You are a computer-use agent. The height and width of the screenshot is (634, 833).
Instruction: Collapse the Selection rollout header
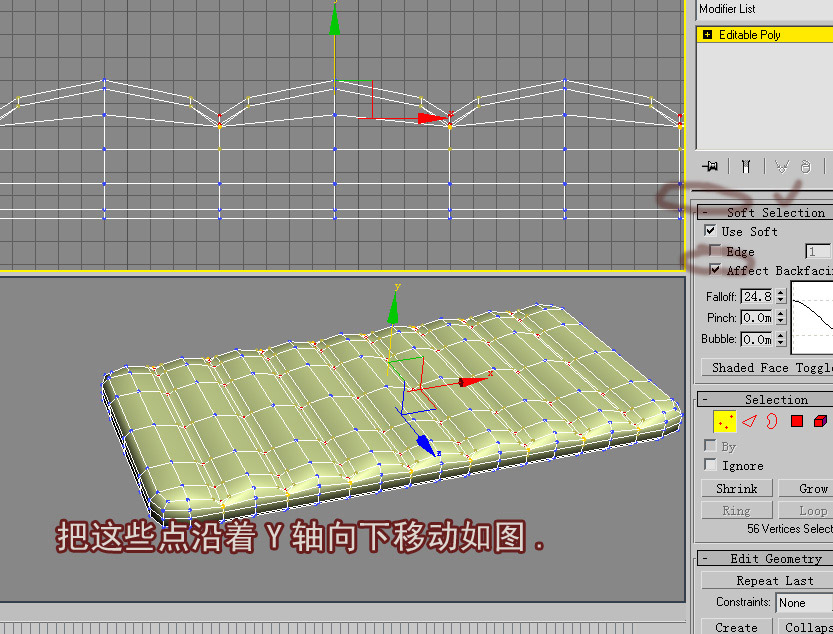pyautogui.click(x=766, y=399)
